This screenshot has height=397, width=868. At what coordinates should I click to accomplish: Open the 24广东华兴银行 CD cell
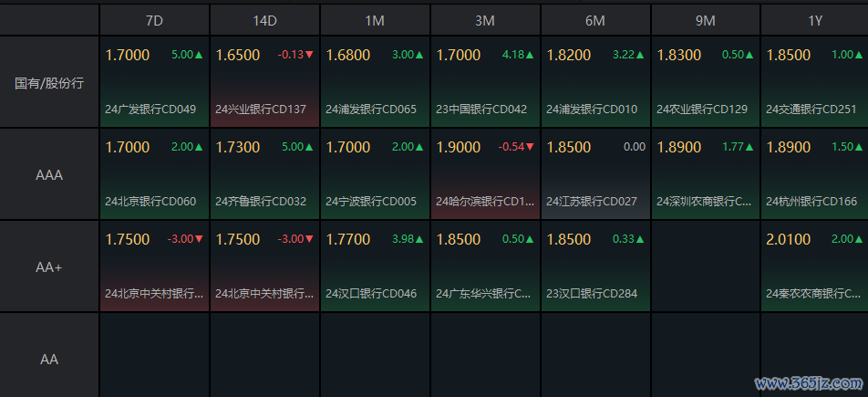[485, 266]
